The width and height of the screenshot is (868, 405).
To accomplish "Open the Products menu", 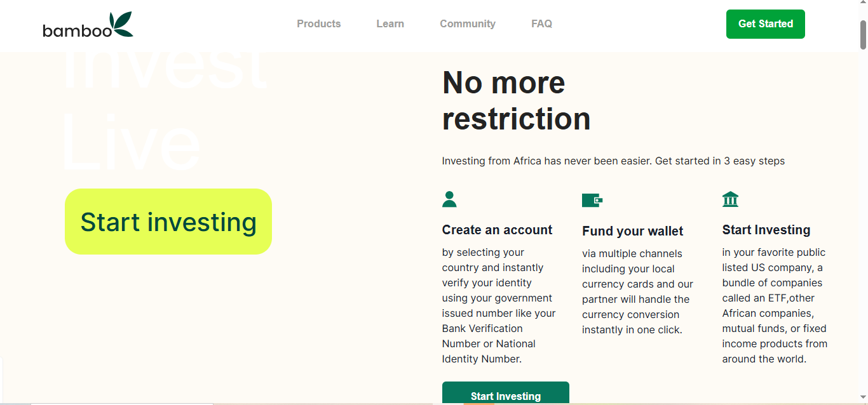I will click(x=319, y=24).
